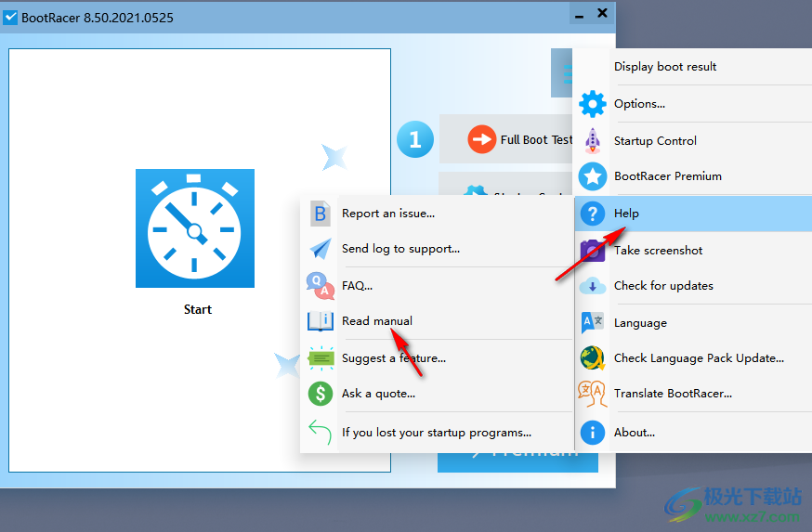This screenshot has height=532, width=812.
Task: Click the Ask a quote dollar icon
Action: pyautogui.click(x=320, y=394)
